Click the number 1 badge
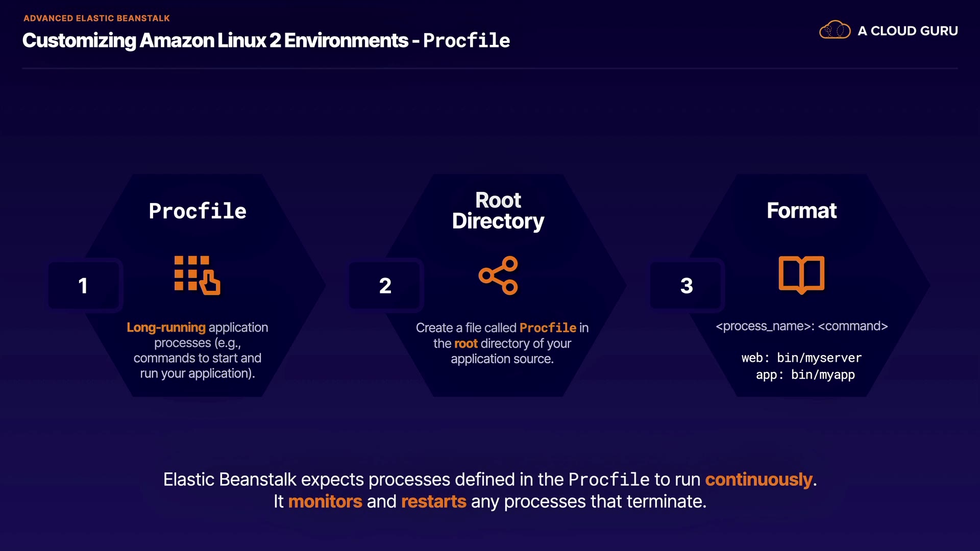This screenshot has width=980, height=551. [x=83, y=286]
